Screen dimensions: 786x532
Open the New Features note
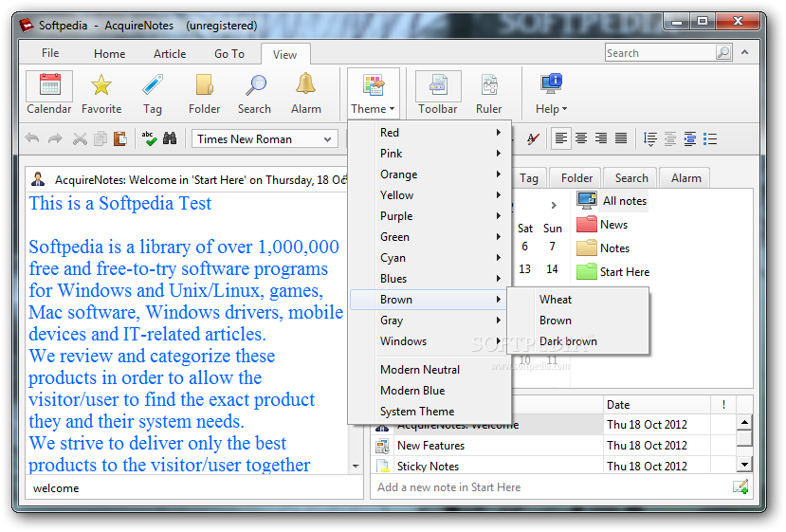click(486, 446)
